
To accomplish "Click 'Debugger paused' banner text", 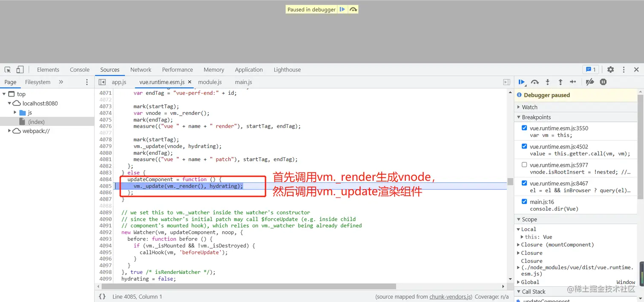I will (x=547, y=95).
